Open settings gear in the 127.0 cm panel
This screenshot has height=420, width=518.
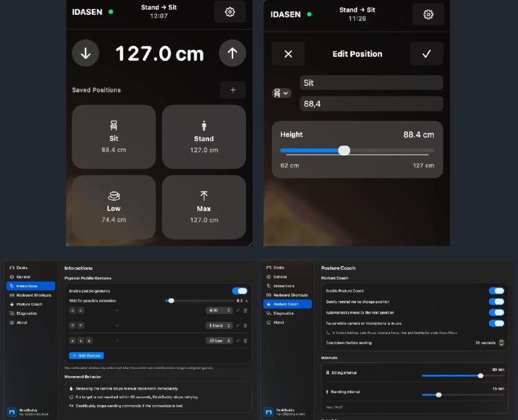(230, 12)
